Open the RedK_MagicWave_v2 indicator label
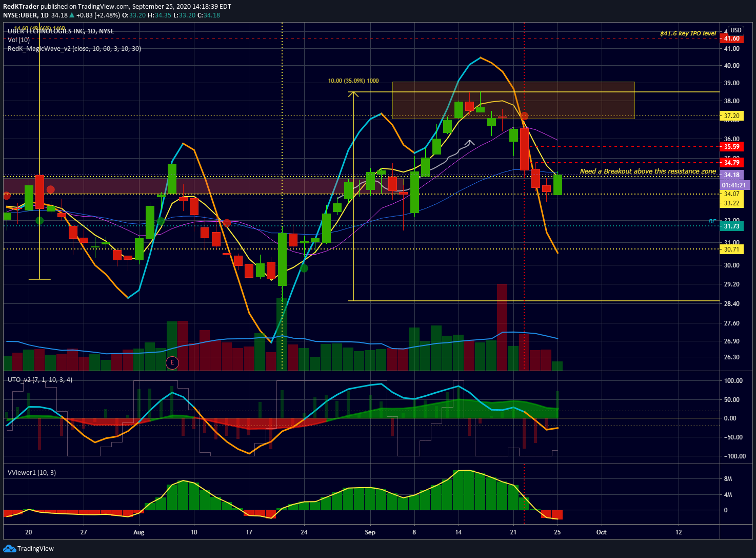 [x=74, y=49]
